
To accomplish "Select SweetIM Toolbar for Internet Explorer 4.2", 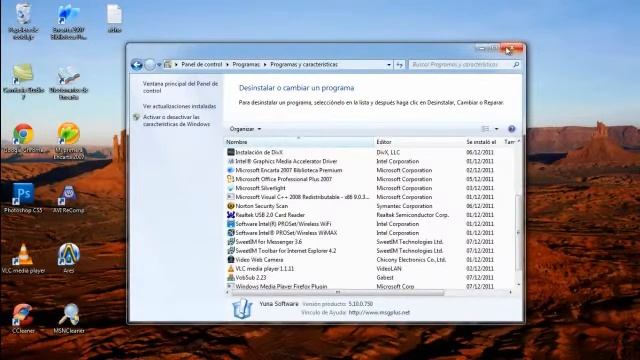I will tap(369, 251).
